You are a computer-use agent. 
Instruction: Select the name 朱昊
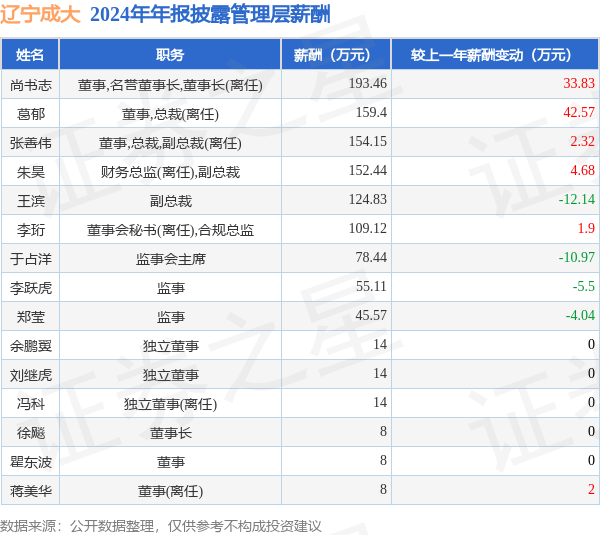coord(31,172)
